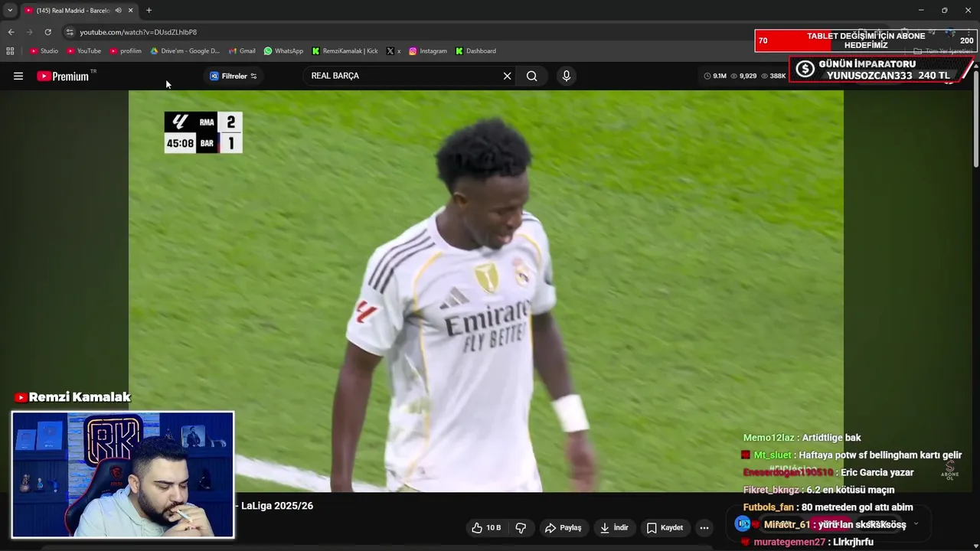
Task: Open a new tab with plus button
Action: click(149, 11)
